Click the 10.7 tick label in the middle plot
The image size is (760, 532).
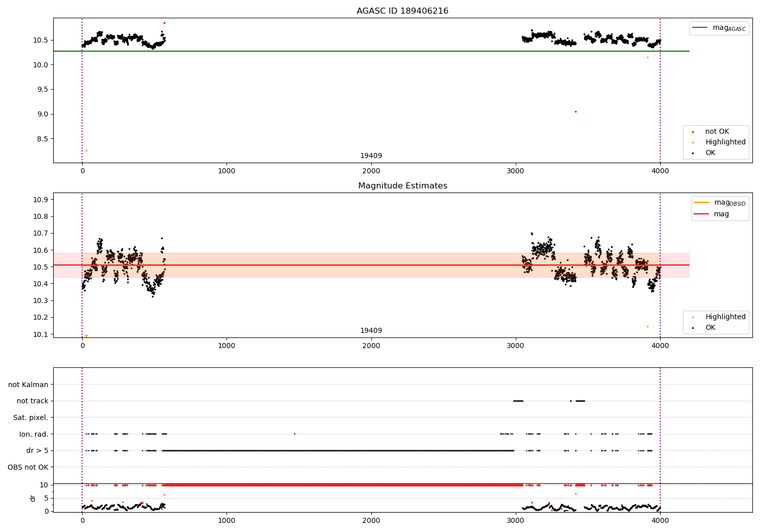42,234
